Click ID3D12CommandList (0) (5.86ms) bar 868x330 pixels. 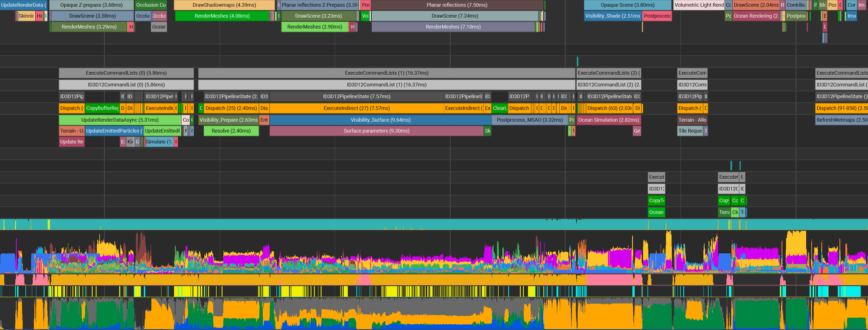click(x=126, y=85)
